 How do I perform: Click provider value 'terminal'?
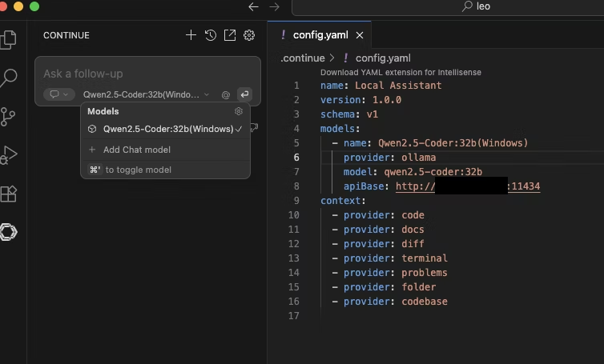coord(425,258)
